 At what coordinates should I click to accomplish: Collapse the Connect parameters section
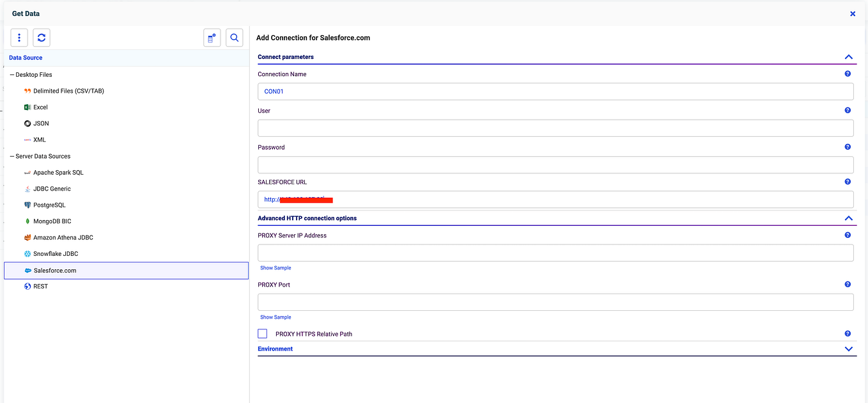(849, 56)
